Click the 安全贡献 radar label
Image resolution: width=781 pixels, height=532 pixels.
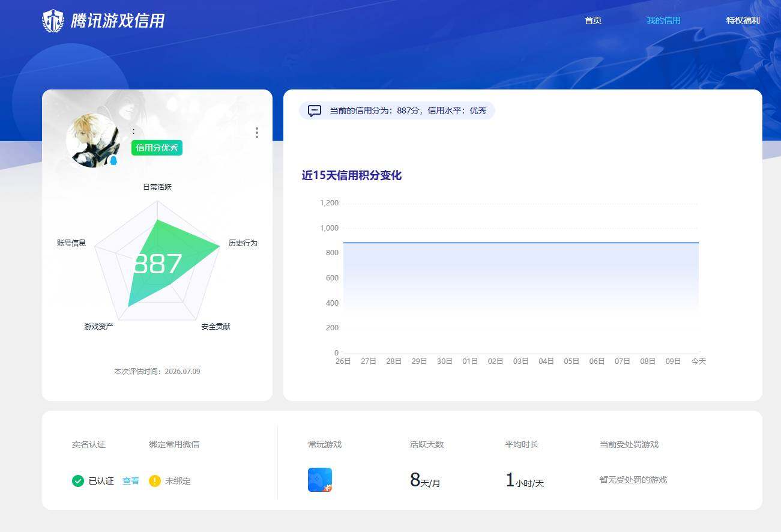tap(216, 326)
